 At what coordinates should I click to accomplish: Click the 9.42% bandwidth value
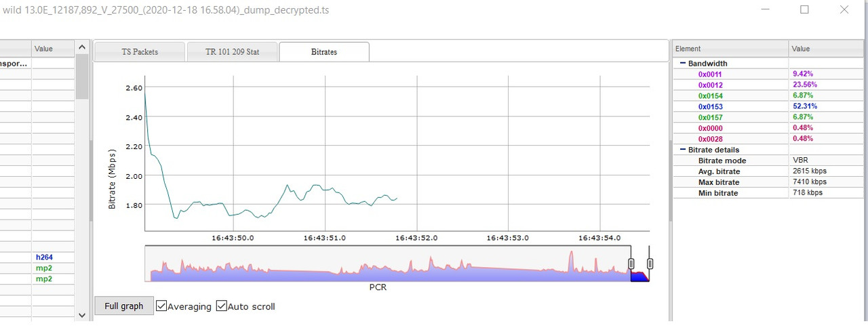tap(802, 74)
